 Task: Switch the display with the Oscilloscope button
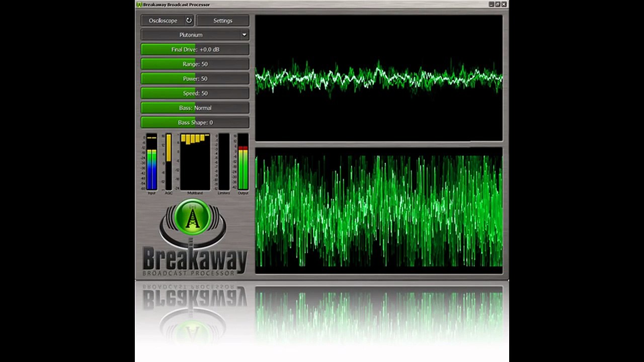pos(168,21)
